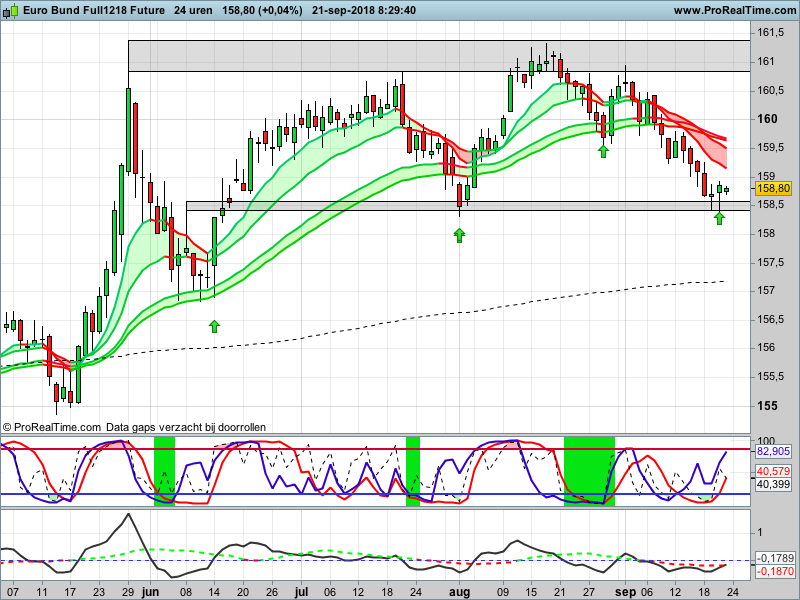Click the 'sep' month label on time axis
Image resolution: width=800 pixels, height=600 pixels.
[626, 592]
